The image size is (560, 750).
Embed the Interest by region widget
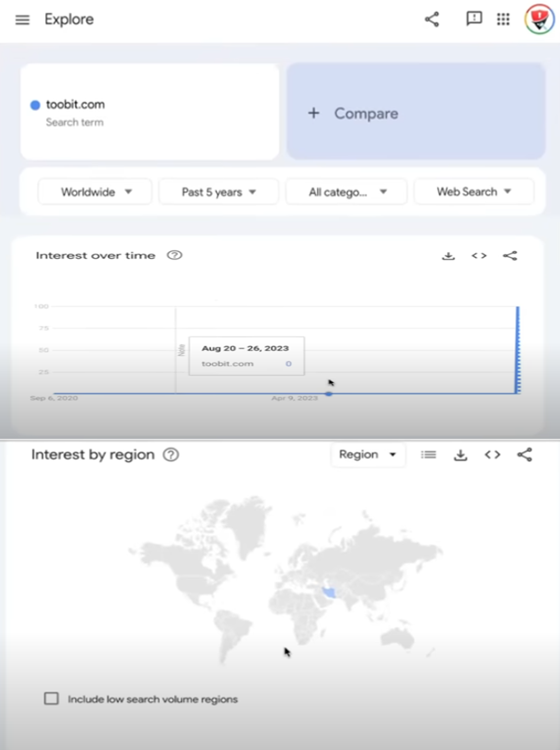tap(492, 455)
